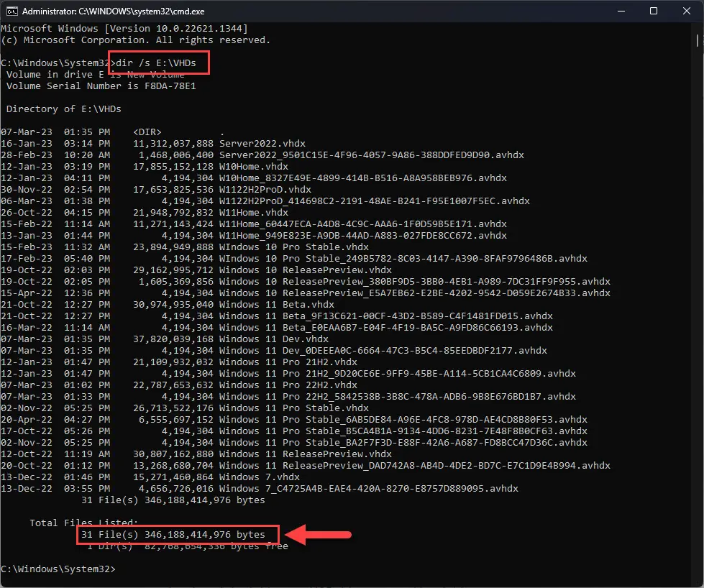This screenshot has width=704, height=588.
Task: Click the W10Home.vhdx file name
Action: pyautogui.click(x=254, y=166)
